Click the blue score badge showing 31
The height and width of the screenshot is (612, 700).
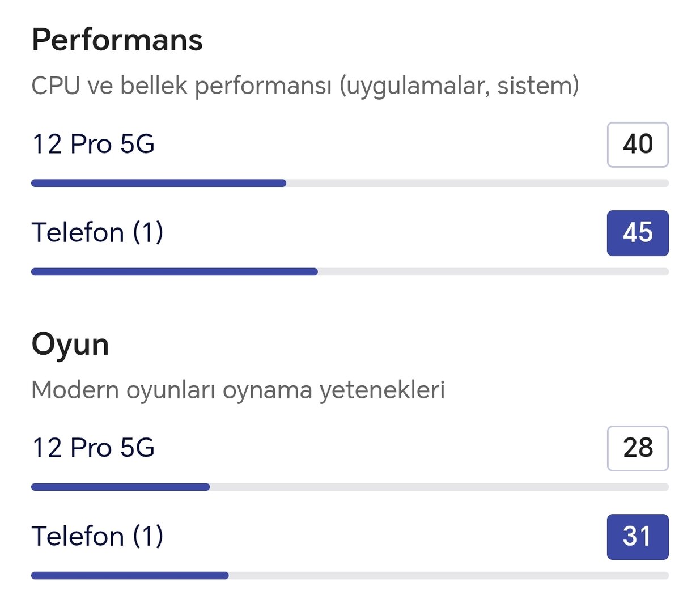(638, 537)
